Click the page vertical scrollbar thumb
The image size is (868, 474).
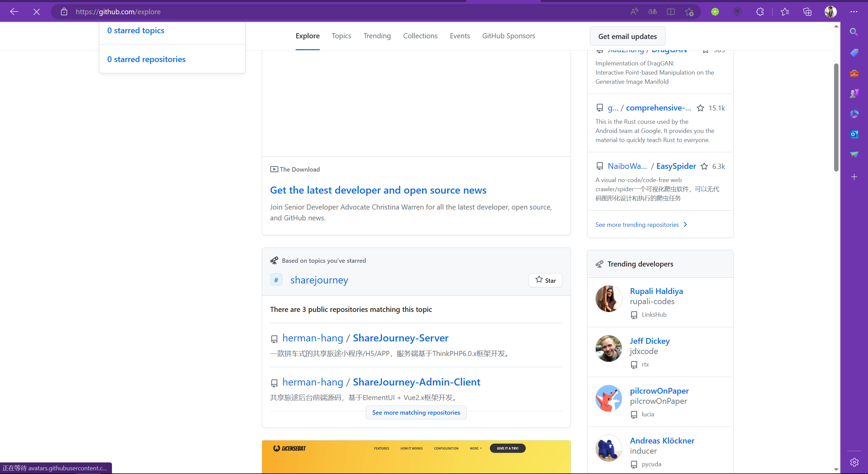point(836,117)
